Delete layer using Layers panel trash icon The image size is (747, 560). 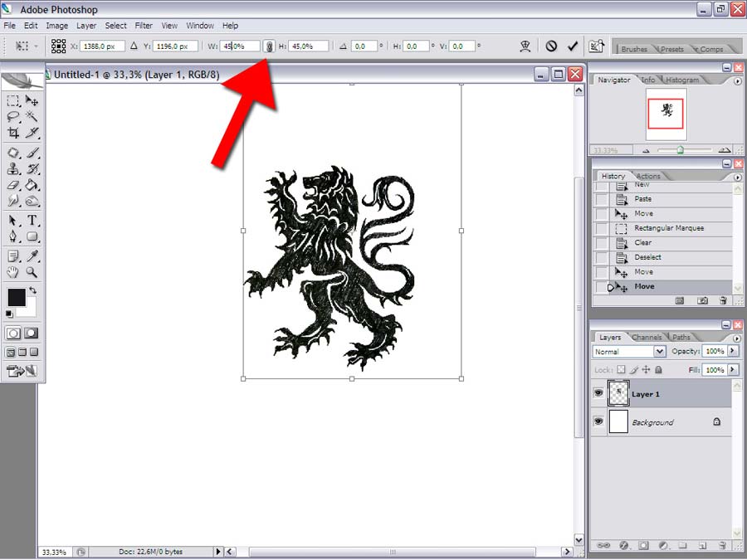click(723, 546)
